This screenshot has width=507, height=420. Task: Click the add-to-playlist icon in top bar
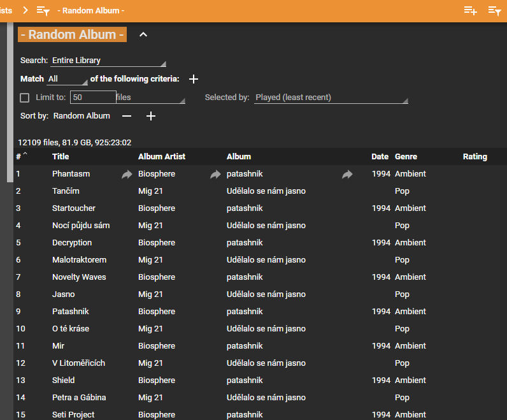[470, 10]
